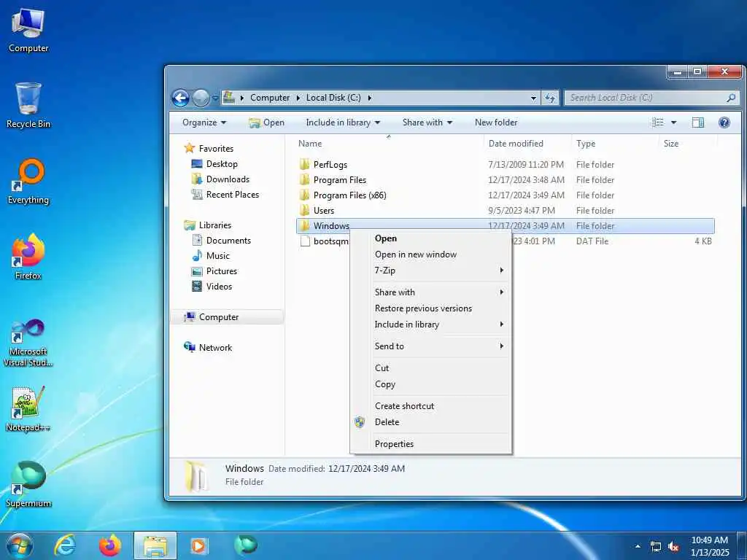Open the Organize dropdown menu
Viewport: 747px width, 560px height.
tap(204, 122)
